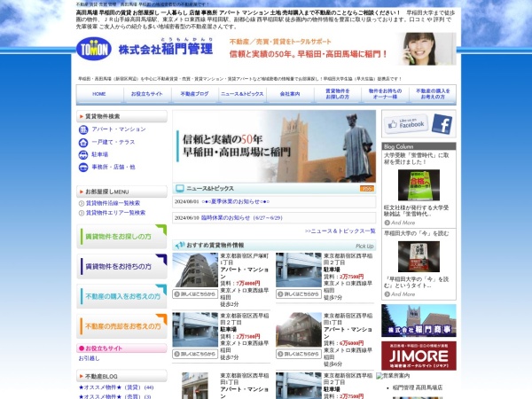The image size is (532, 399).
Task: Open the 早稲田大学の「今」を読む book thumbnail
Action: point(419,256)
